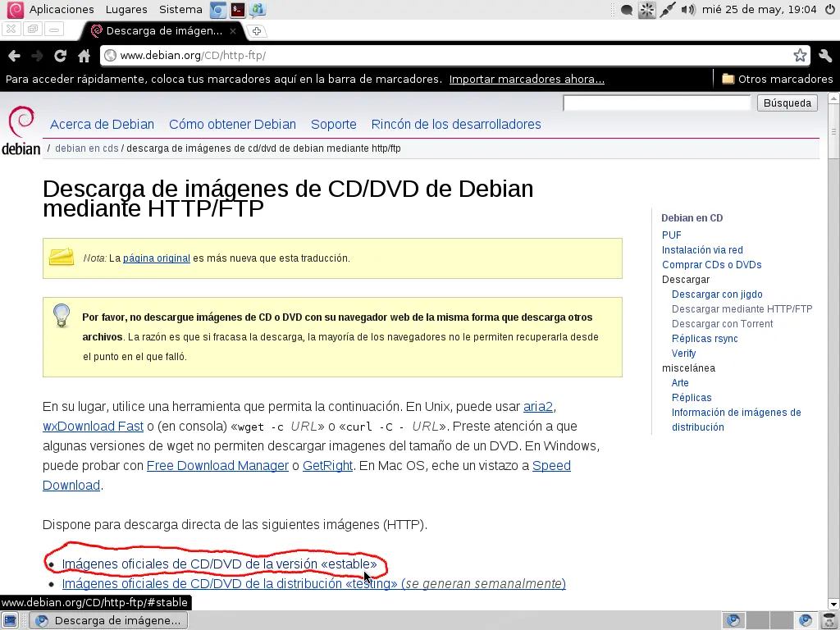Open the Lugares menu
The width and height of the screenshot is (840, 630).
pos(127,10)
